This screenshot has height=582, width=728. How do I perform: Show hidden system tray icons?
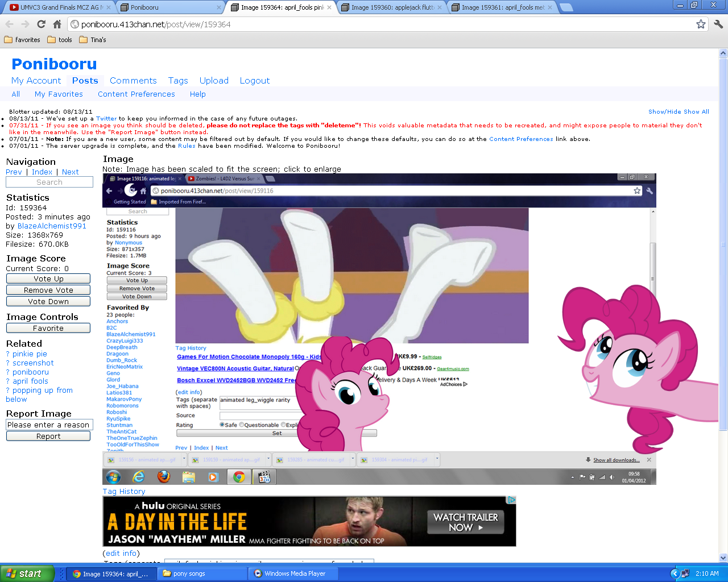tap(675, 573)
